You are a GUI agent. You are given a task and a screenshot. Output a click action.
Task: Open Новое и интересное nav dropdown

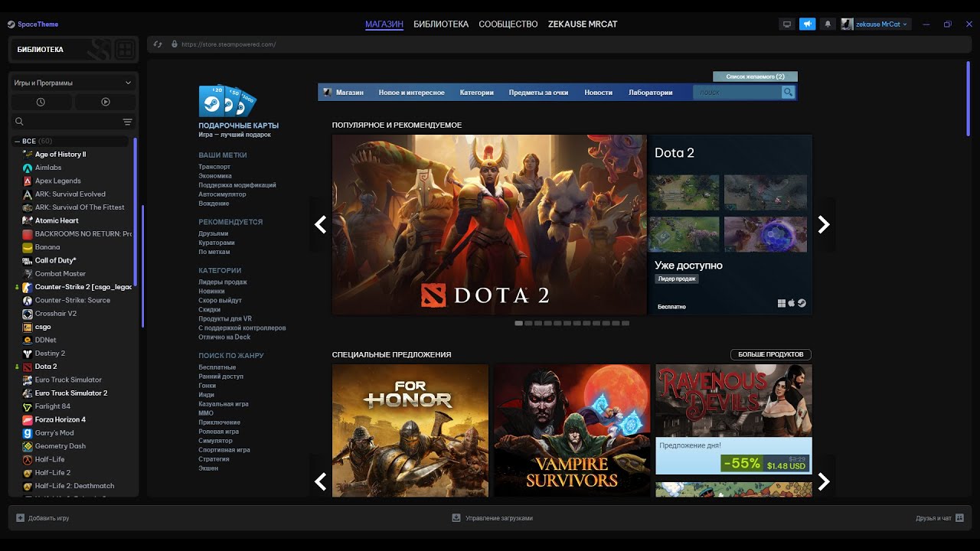411,93
